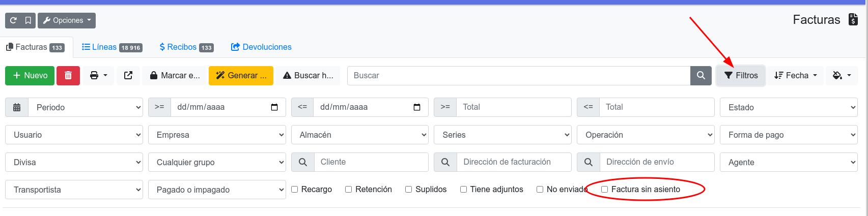Click the open-in-new-window icon
The image size is (868, 216).
pos(128,76)
